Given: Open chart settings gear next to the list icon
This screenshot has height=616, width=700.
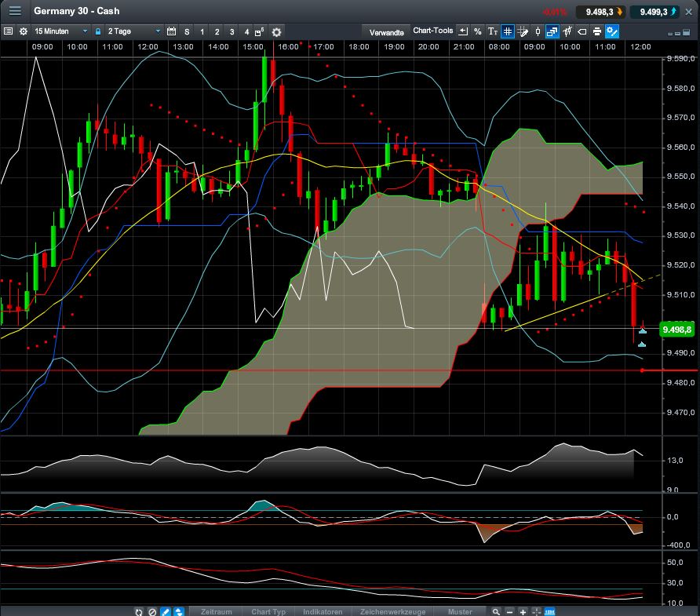Looking at the screenshot, I should pyautogui.click(x=24, y=31).
